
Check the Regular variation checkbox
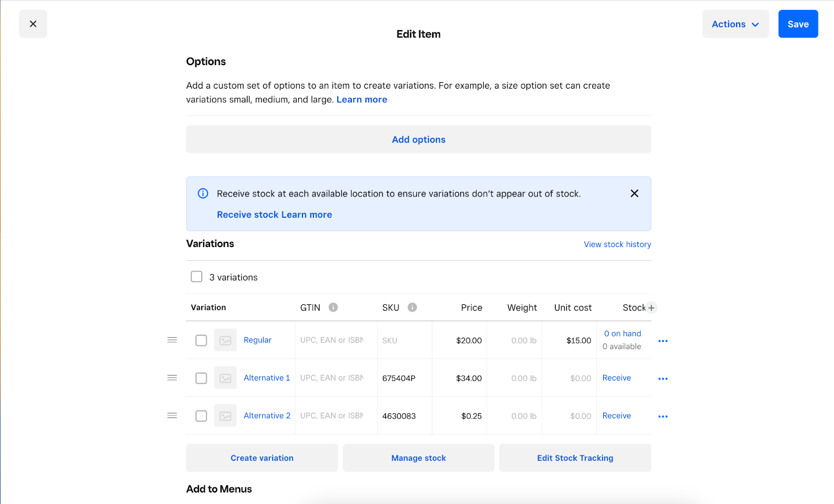coord(201,340)
